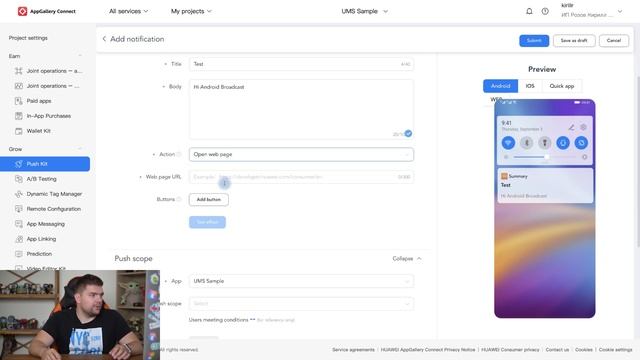Click the Web page URL input field

301,177
